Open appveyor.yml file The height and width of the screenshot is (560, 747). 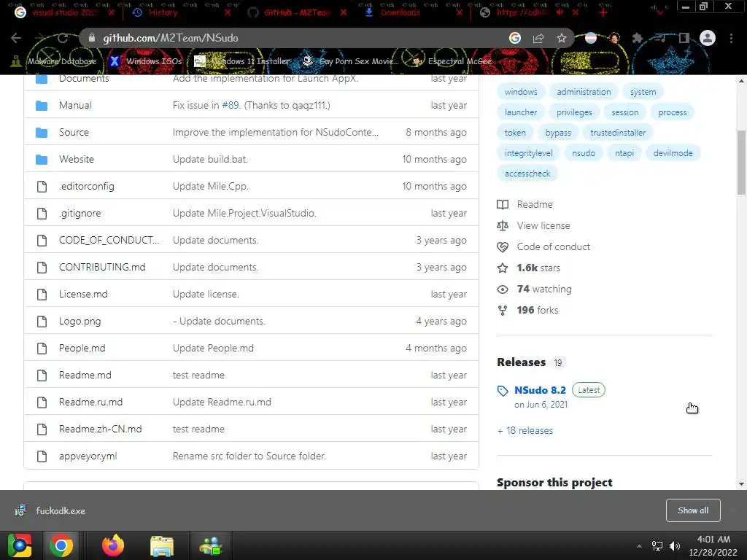coord(88,456)
